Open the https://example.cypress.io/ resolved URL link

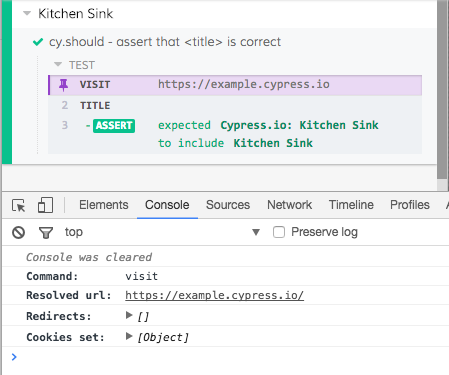tap(214, 295)
